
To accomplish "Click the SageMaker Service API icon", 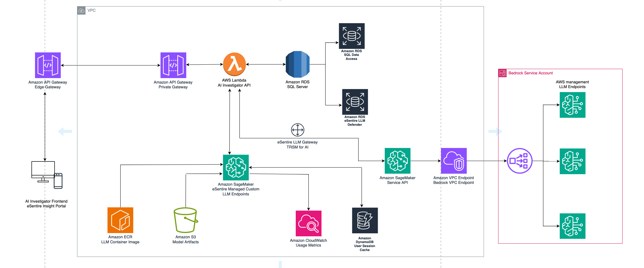I will tap(397, 161).
